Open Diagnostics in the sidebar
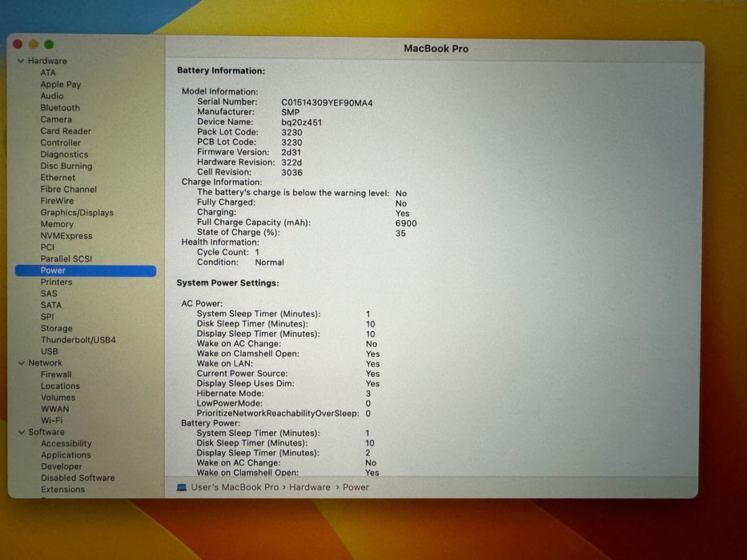Viewport: 747px width, 560px height. coord(64,154)
